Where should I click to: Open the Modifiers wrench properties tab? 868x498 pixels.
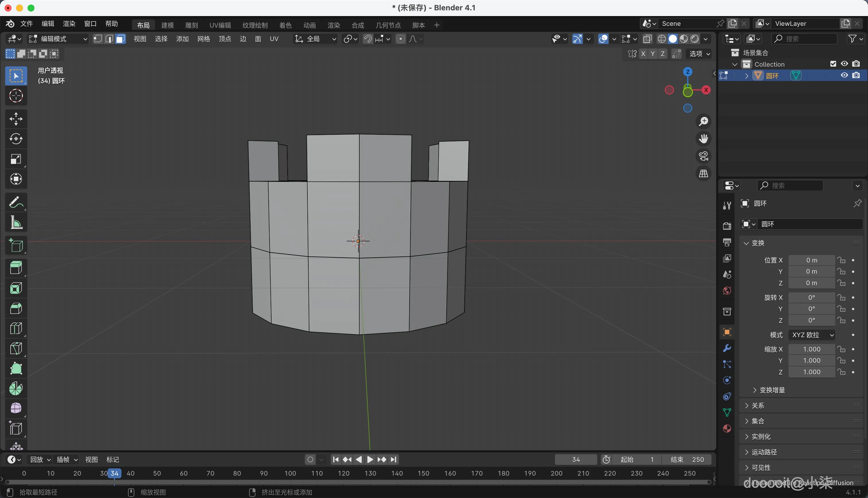[x=727, y=348]
